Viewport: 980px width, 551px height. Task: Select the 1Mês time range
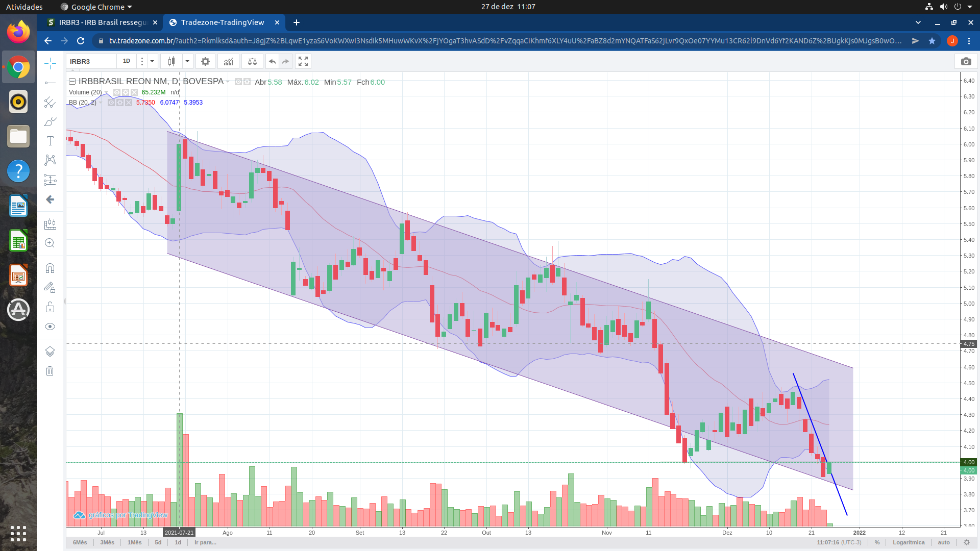click(135, 542)
